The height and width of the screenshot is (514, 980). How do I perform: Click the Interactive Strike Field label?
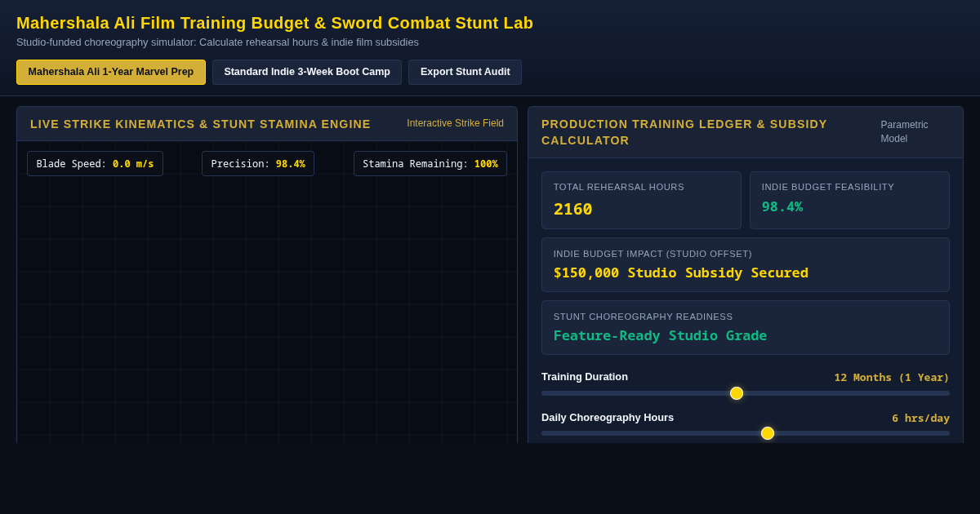[455, 123]
